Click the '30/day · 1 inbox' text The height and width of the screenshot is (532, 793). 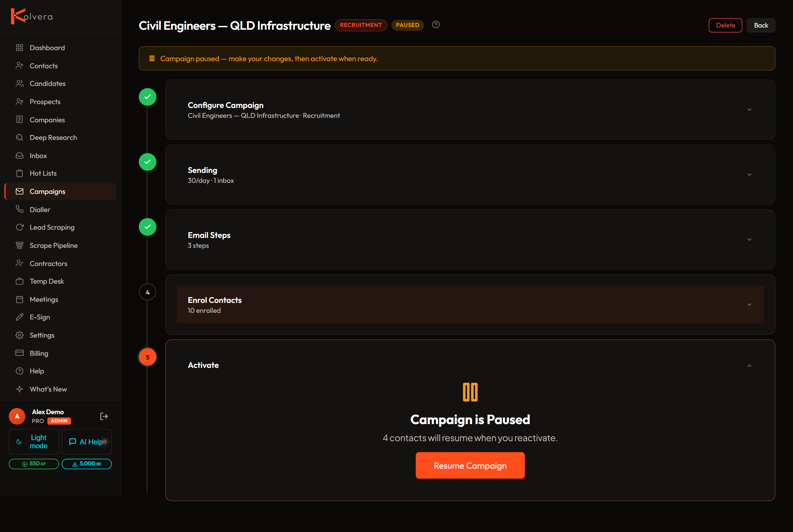[x=211, y=181]
